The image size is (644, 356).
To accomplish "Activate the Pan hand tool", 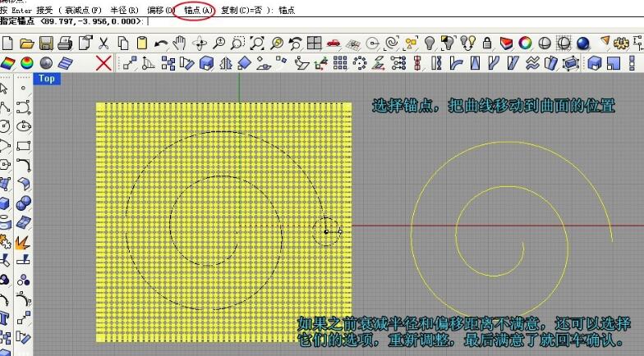I will coord(179,43).
